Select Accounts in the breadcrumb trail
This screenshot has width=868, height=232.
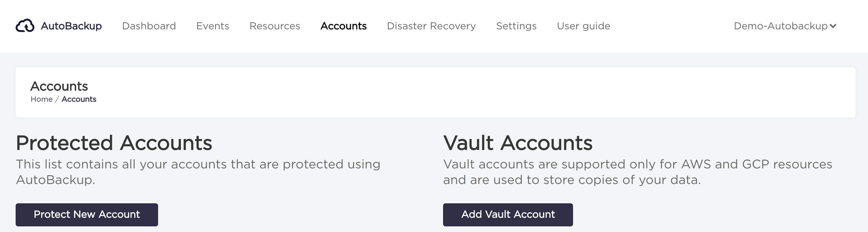click(x=79, y=99)
